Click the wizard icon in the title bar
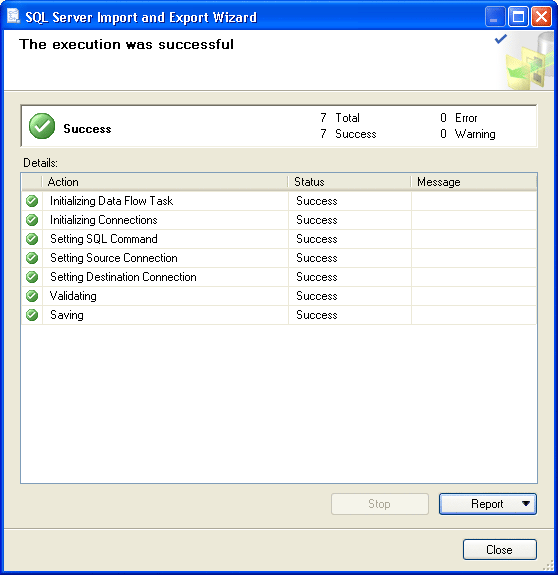This screenshot has height=575, width=558. coord(13,17)
